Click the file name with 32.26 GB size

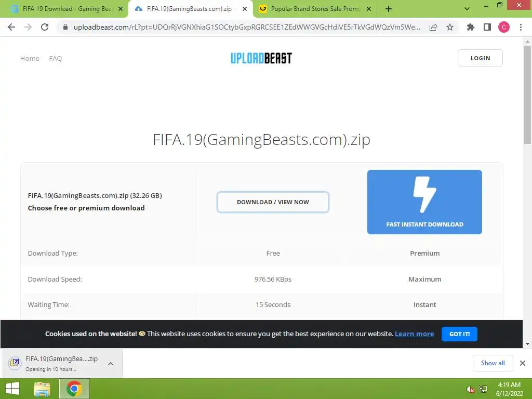pyautogui.click(x=95, y=195)
